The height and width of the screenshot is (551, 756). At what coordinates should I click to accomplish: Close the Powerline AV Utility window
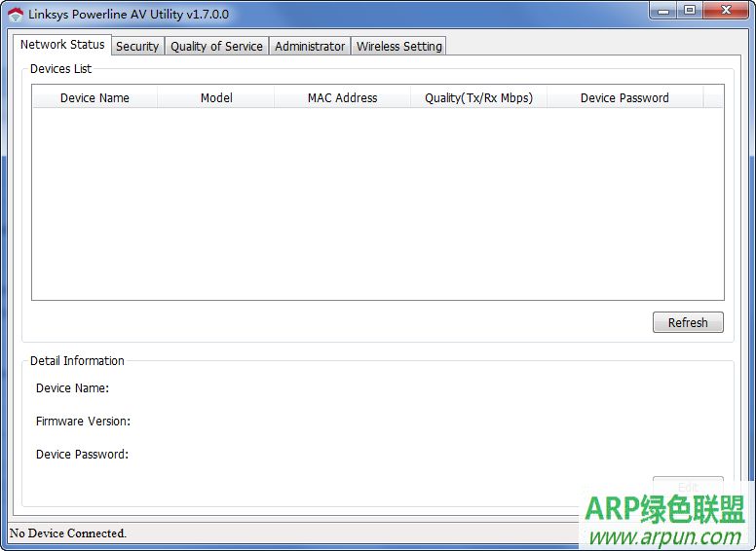726,10
